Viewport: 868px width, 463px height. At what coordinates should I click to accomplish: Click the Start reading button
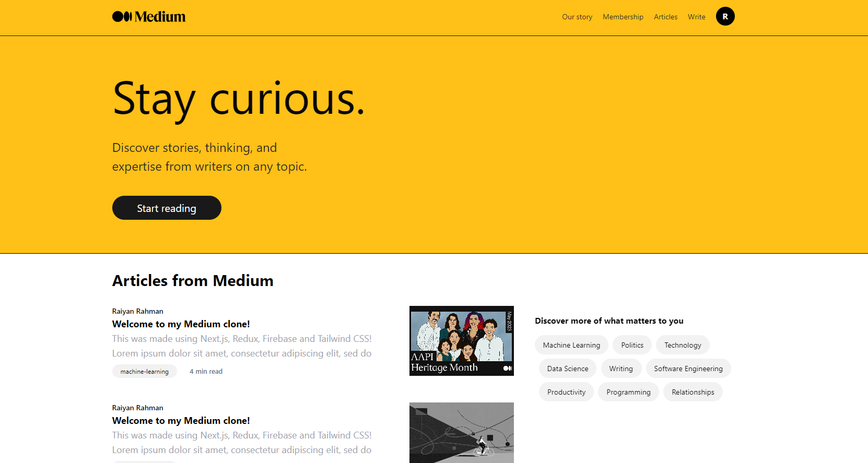[167, 208]
